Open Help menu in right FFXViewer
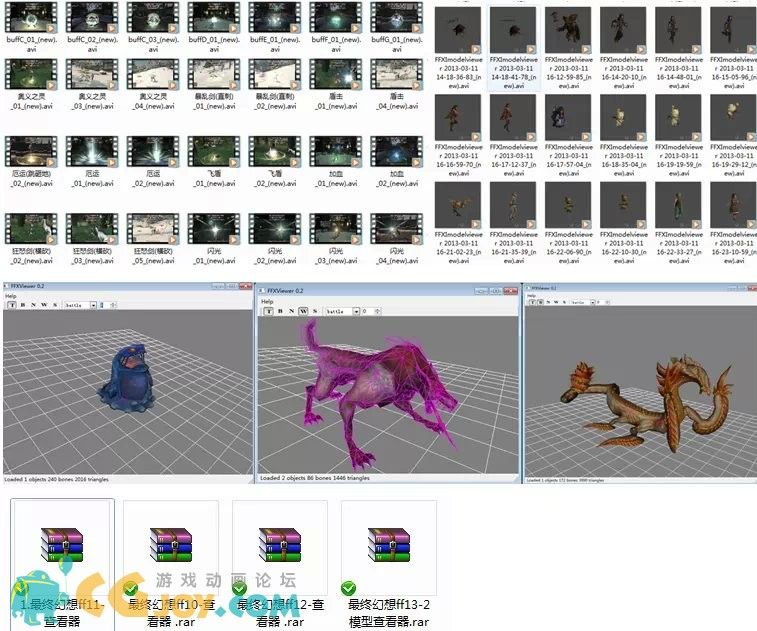The width and height of the screenshot is (757, 631). point(531,295)
